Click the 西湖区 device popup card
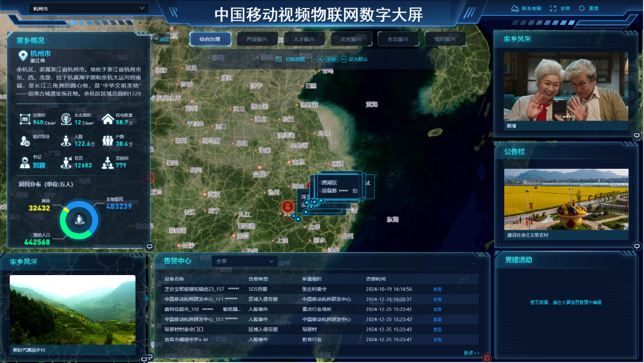This screenshot has width=644, height=363. point(340,187)
